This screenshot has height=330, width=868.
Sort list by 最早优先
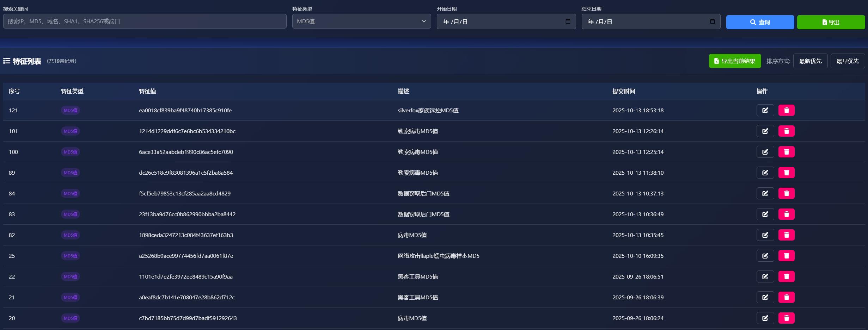coord(847,61)
